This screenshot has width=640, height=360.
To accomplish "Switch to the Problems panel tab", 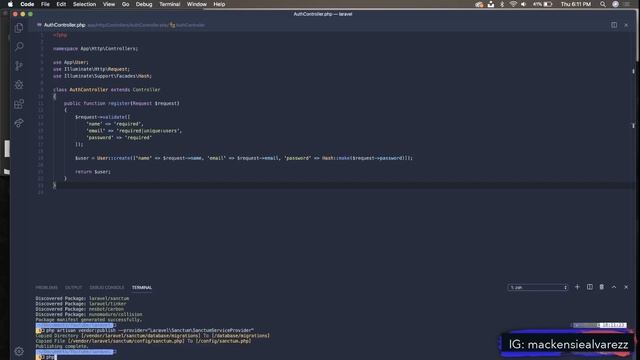I will click(47, 287).
